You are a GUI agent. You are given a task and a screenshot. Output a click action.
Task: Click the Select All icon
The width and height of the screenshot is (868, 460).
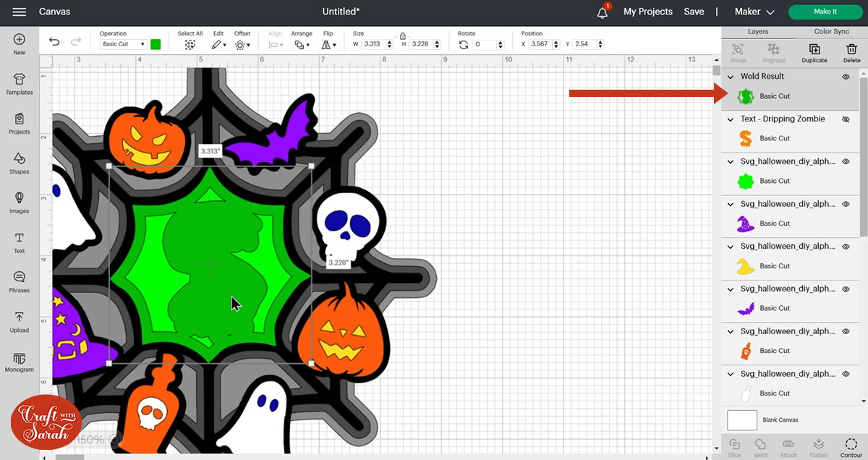click(190, 44)
